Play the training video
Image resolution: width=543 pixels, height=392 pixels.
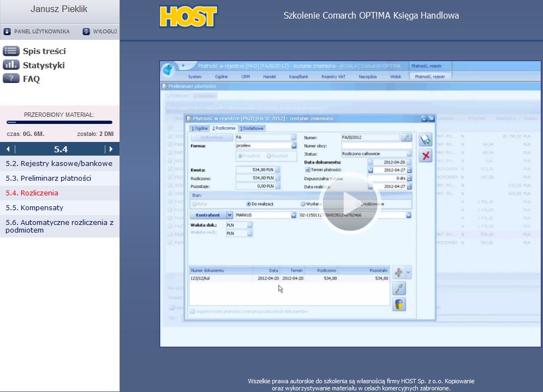pyautogui.click(x=343, y=204)
